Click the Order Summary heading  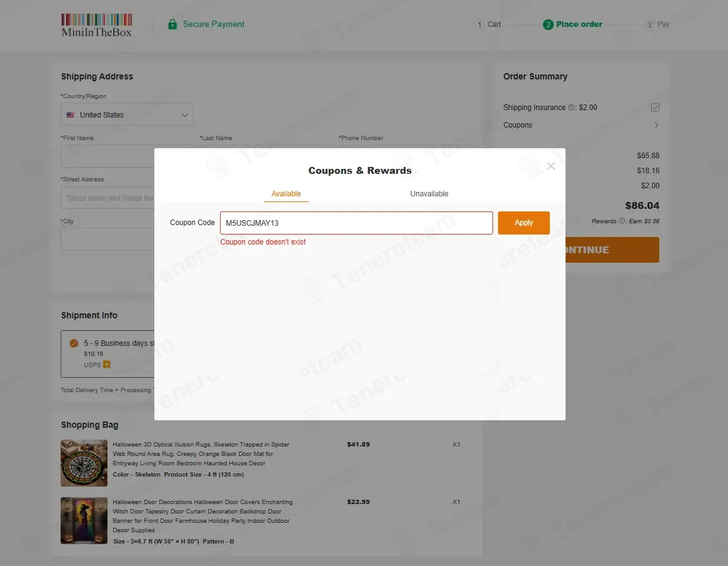coord(536,76)
